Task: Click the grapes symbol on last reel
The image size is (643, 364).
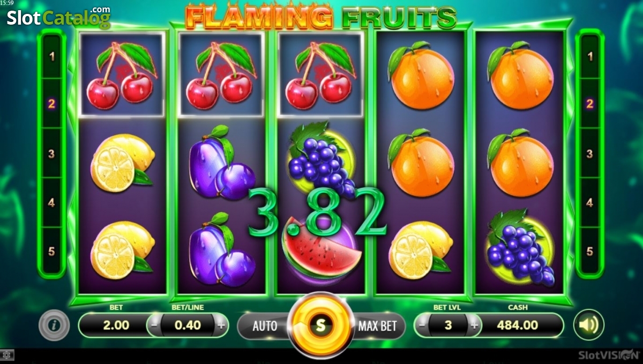Action: 520,246
